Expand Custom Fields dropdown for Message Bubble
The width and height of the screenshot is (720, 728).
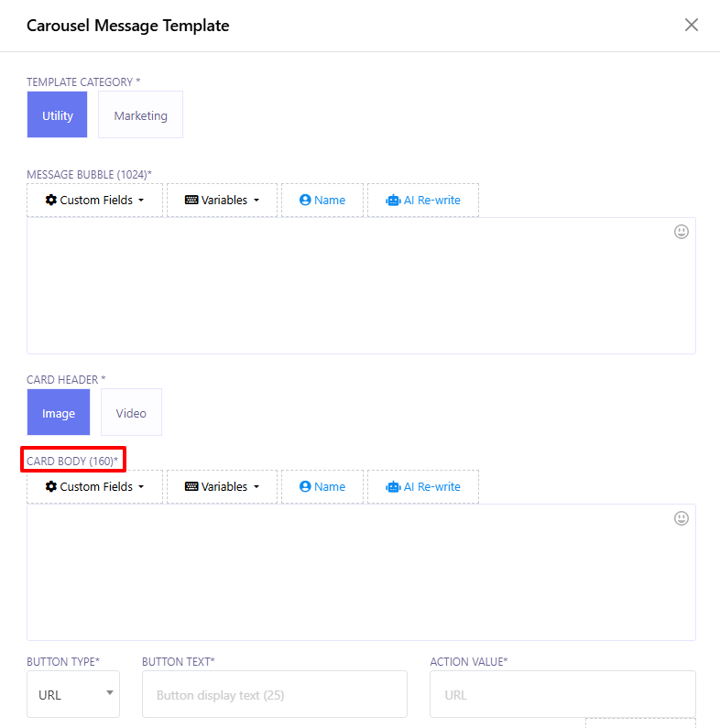[x=95, y=201]
